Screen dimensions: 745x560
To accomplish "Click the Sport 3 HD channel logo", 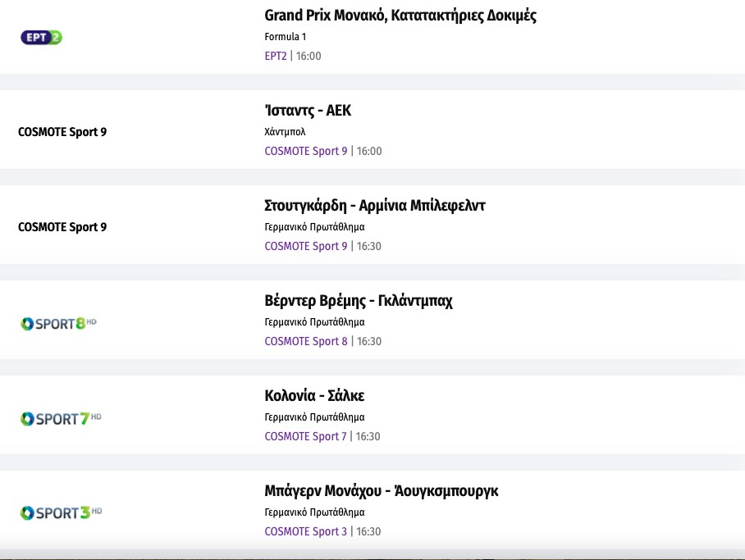I will [x=61, y=513].
